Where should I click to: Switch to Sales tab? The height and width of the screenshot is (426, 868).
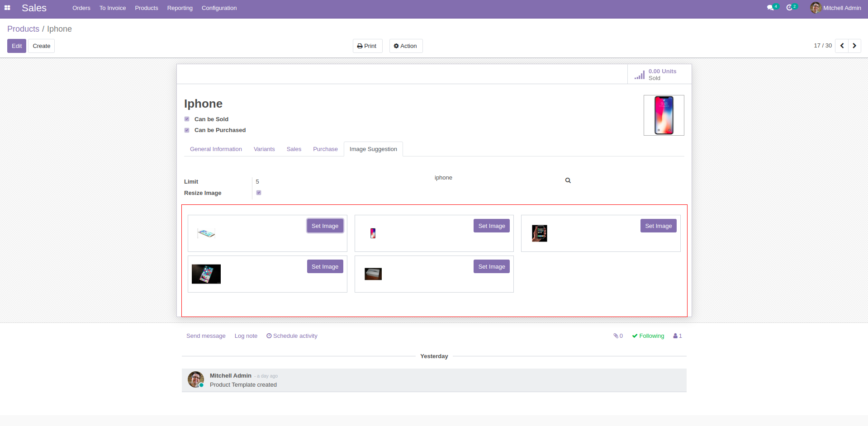pos(294,149)
